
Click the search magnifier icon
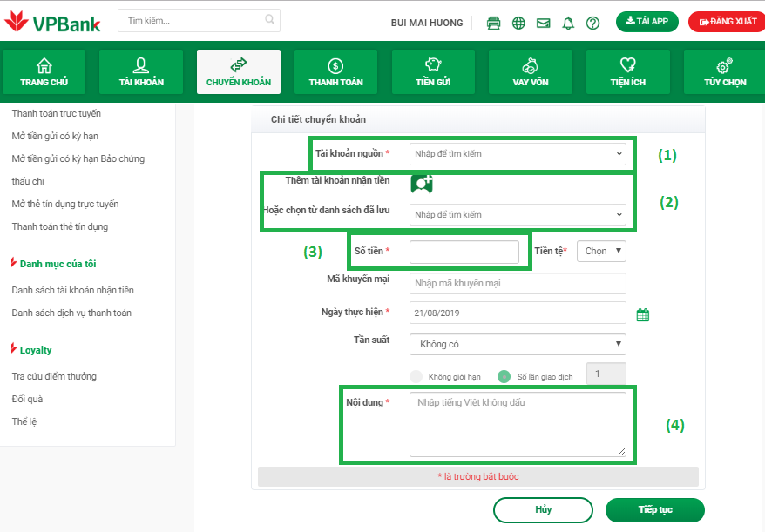[271, 19]
